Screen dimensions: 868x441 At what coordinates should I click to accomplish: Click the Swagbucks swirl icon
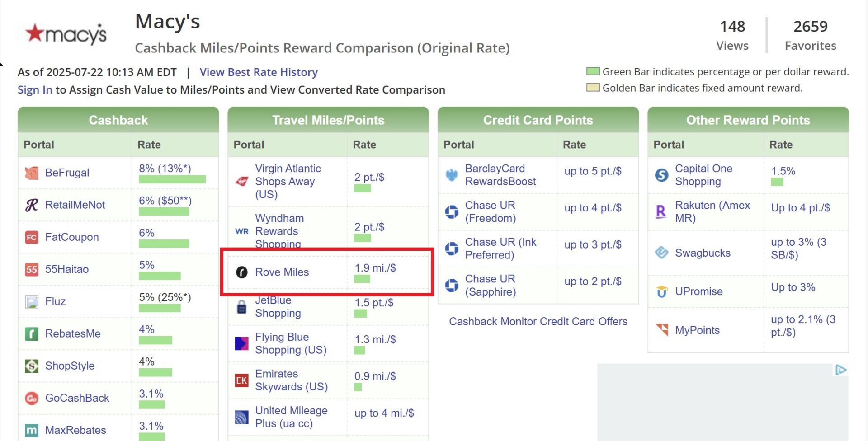(x=661, y=253)
